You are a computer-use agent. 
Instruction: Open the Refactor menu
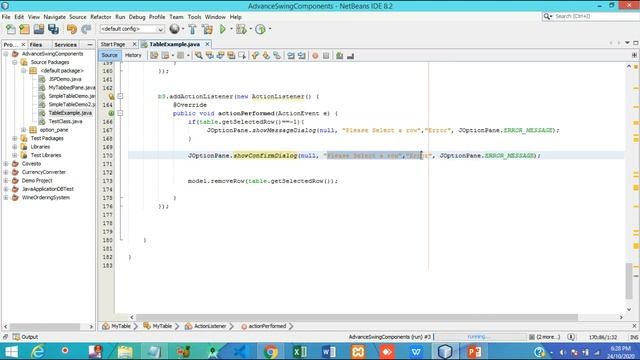click(x=101, y=17)
